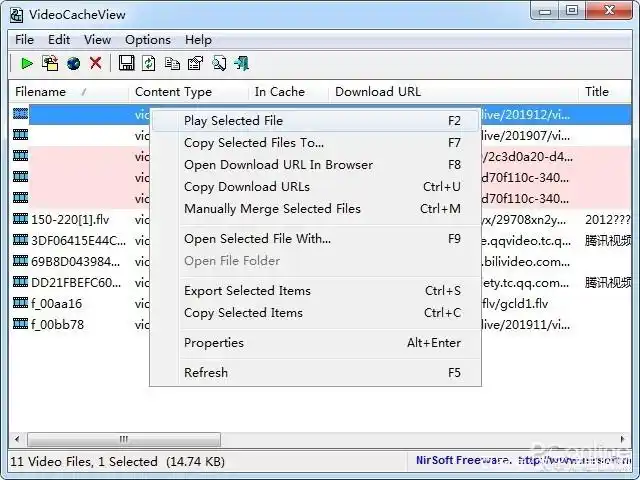Click the NirSoft Freeware link in status bar

pos(462,462)
